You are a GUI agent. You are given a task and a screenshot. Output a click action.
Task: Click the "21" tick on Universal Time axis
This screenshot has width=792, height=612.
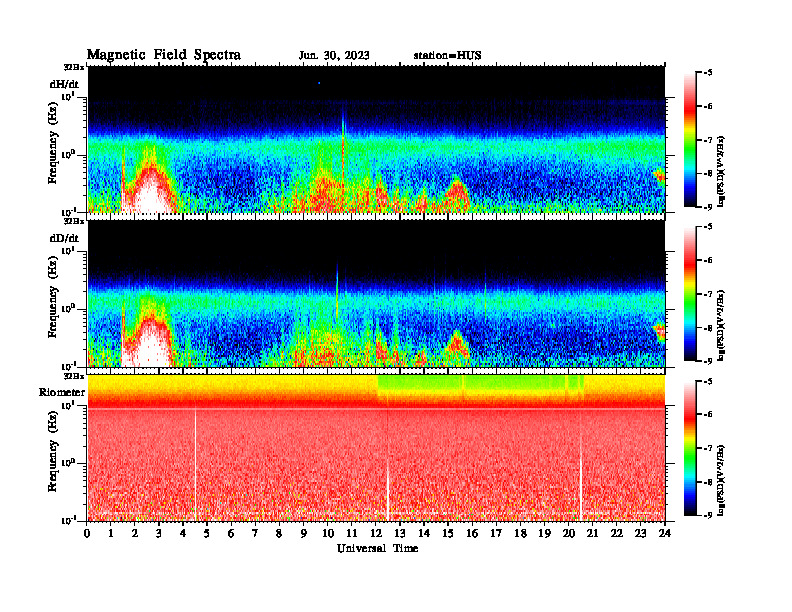[592, 534]
